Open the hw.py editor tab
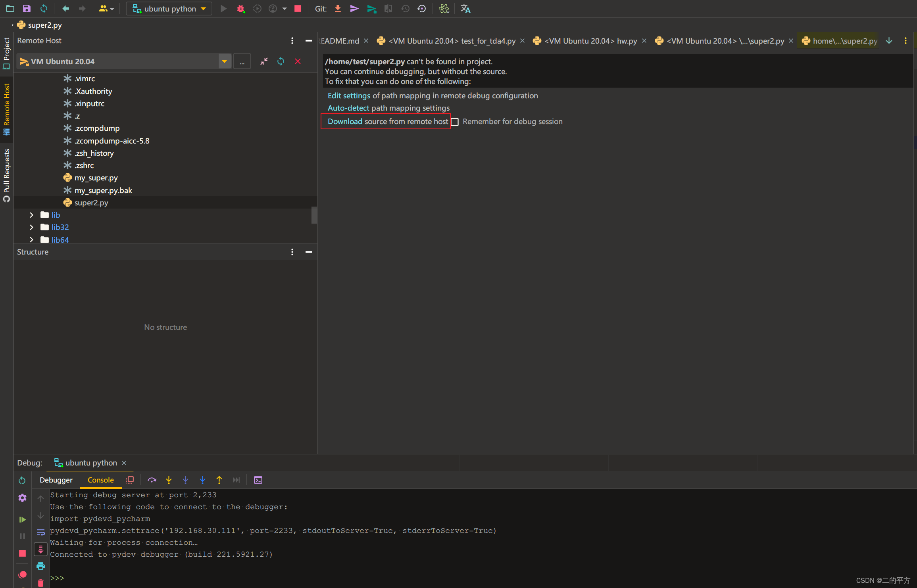This screenshot has height=588, width=917. tap(591, 41)
